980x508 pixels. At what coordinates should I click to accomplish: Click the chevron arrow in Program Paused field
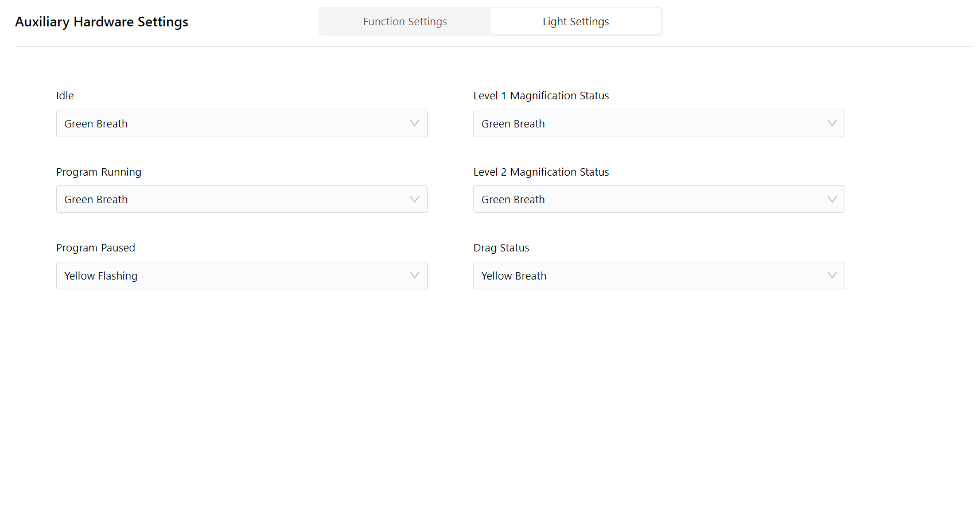414,276
